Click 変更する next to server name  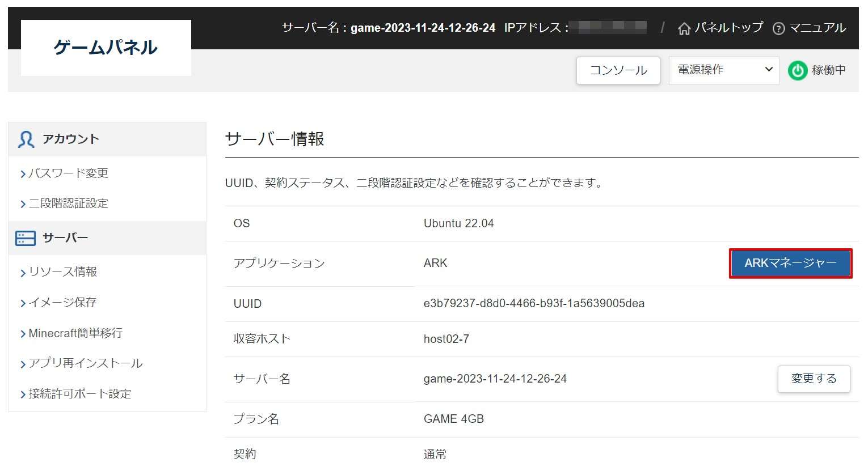pyautogui.click(x=814, y=379)
